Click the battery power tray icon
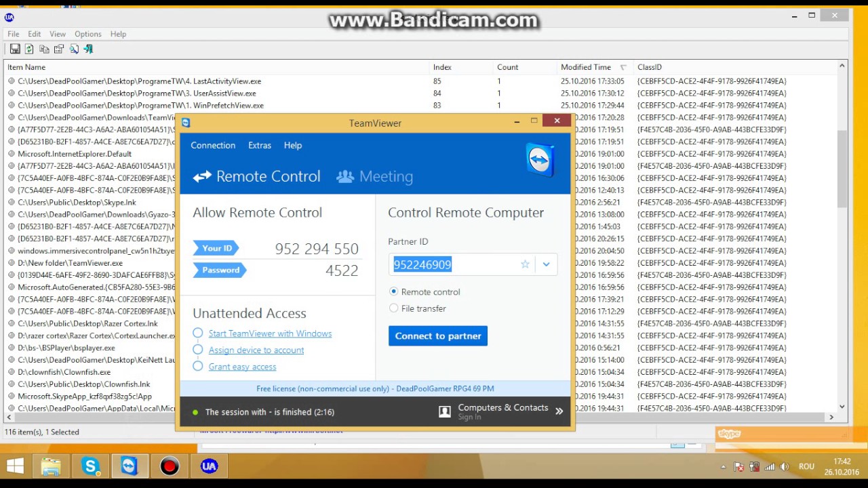Image resolution: width=868 pixels, height=488 pixels. [754, 466]
